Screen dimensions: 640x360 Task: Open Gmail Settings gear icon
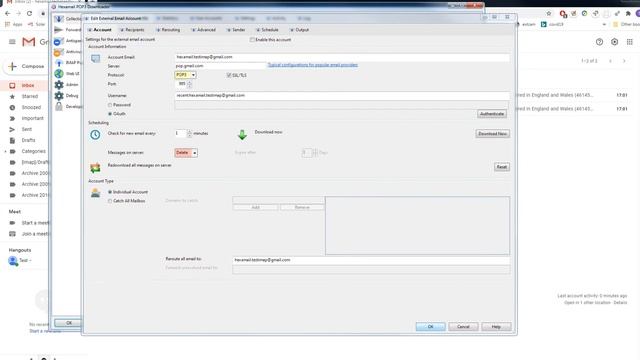(614, 42)
